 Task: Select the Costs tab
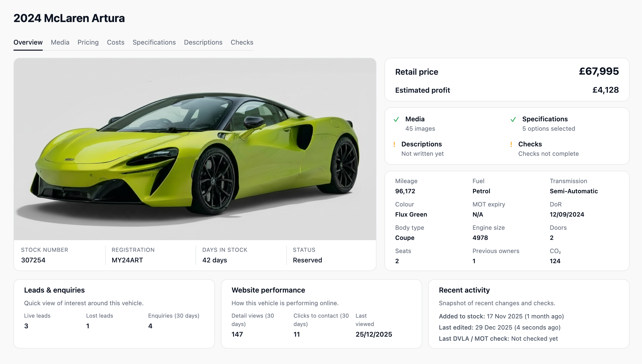[x=116, y=42]
